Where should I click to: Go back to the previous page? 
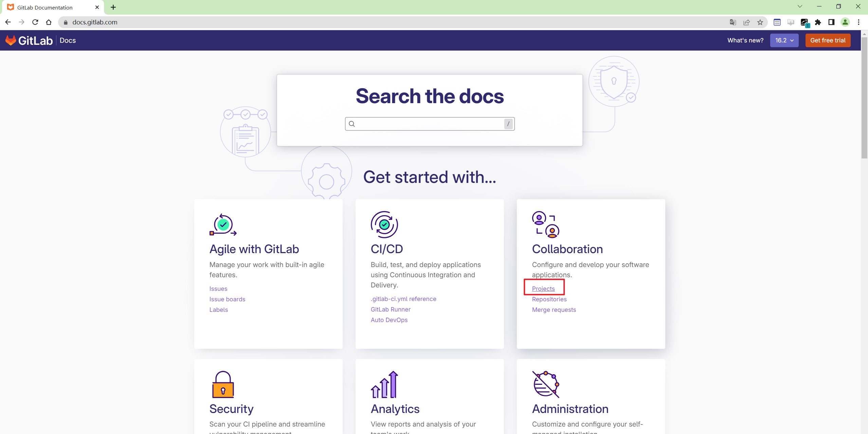coord(8,22)
